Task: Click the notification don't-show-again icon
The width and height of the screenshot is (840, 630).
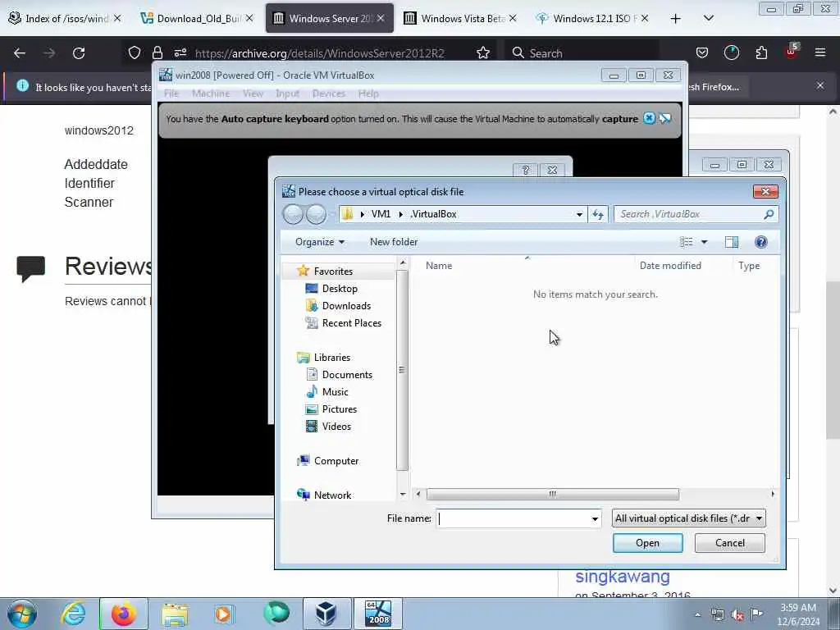Action: (664, 118)
